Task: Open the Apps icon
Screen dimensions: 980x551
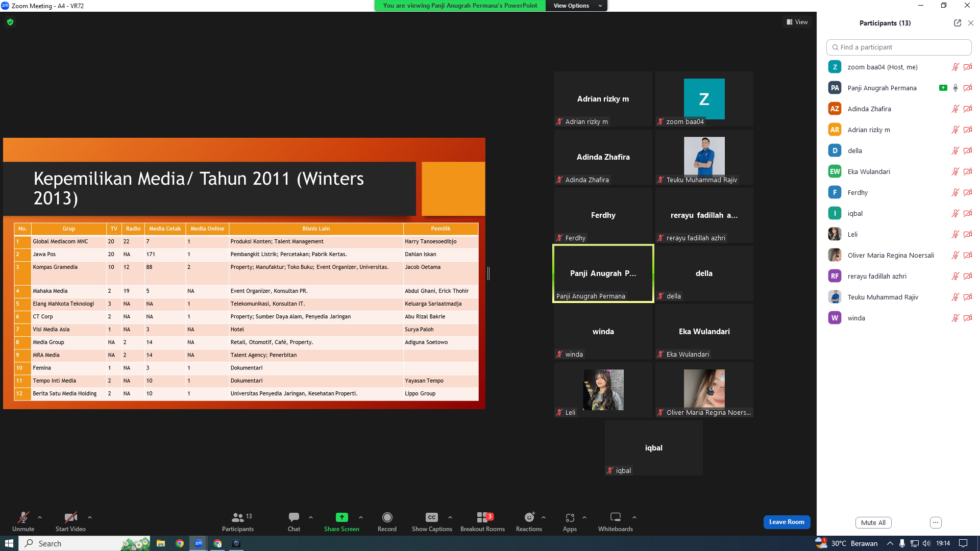Action: click(570, 517)
